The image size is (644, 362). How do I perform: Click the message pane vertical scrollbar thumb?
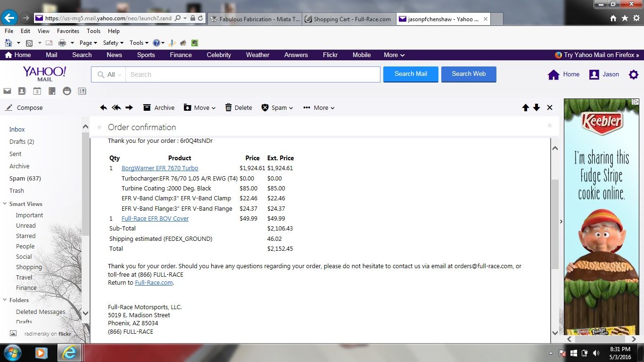pyautogui.click(x=555, y=224)
